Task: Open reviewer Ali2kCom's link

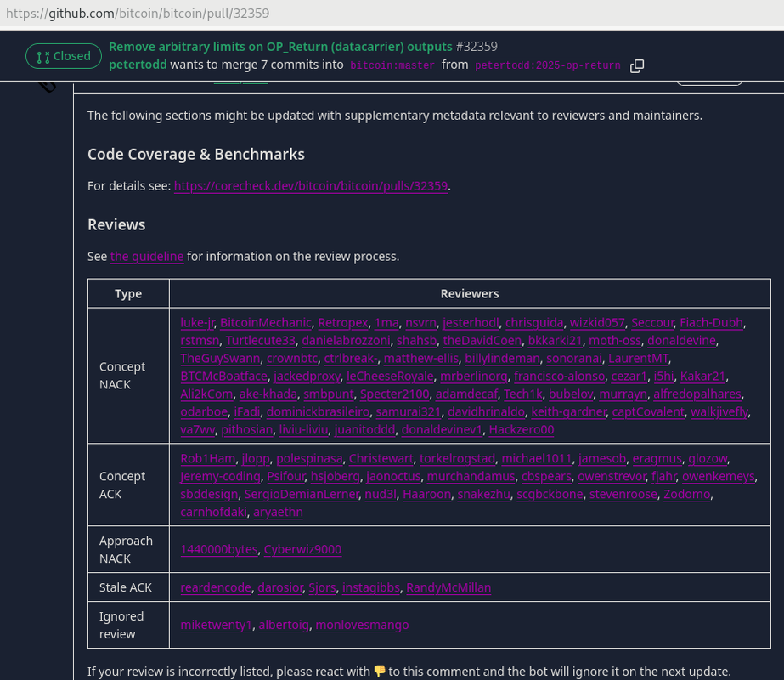Action: [206, 394]
